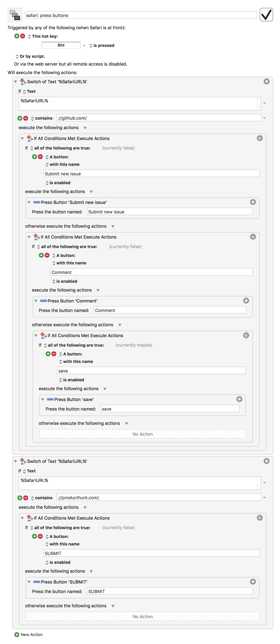The height and width of the screenshot is (644, 280).
Task: Remove the hot key trigger with red minus
Action: 22,36
